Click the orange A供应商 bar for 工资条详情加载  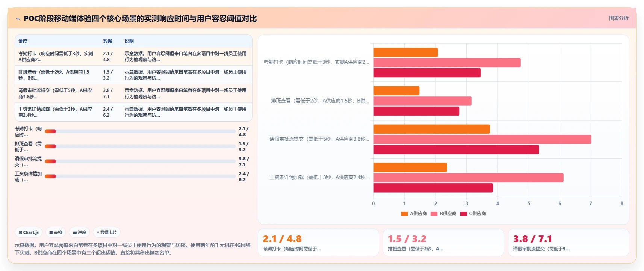point(410,167)
